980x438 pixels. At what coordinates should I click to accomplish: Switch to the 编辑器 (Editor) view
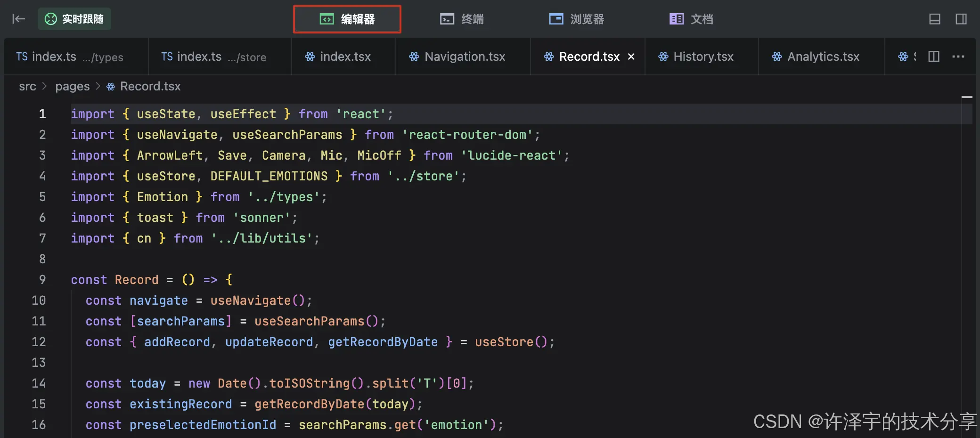(347, 19)
